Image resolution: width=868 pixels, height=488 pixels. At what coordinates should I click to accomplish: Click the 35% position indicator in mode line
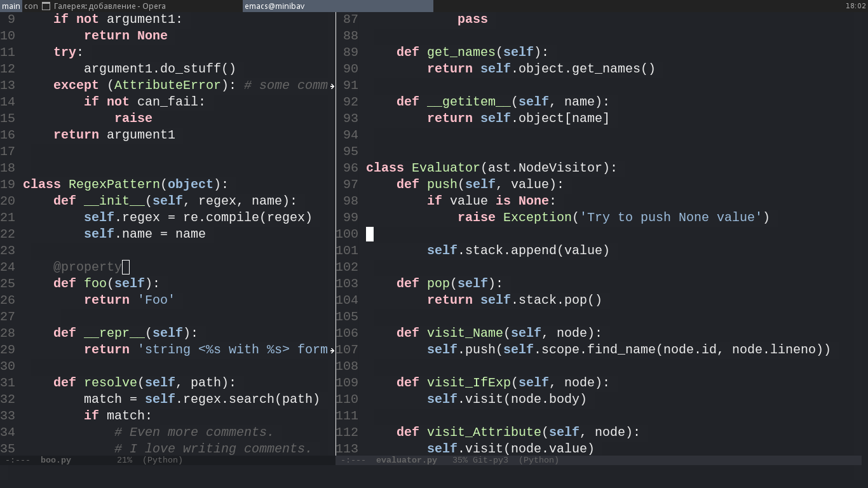click(x=459, y=460)
